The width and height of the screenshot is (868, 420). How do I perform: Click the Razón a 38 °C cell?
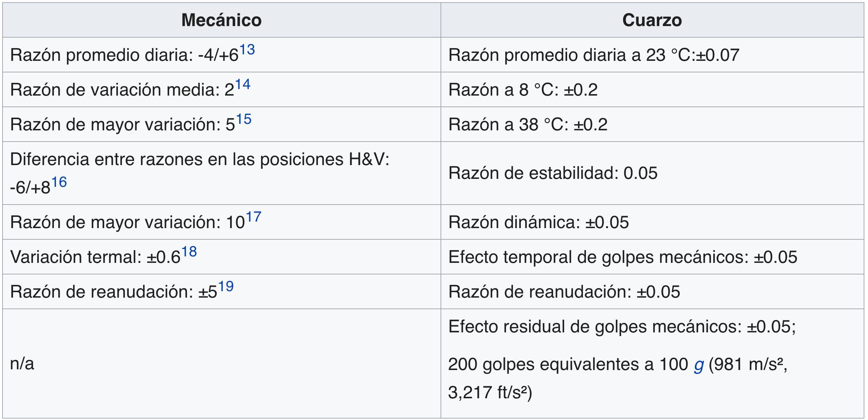(x=528, y=125)
